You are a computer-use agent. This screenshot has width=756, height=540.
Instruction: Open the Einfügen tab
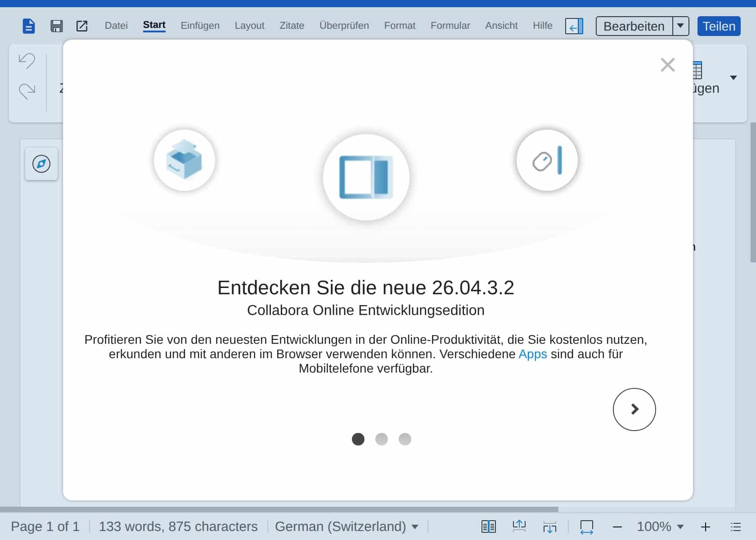coord(200,26)
